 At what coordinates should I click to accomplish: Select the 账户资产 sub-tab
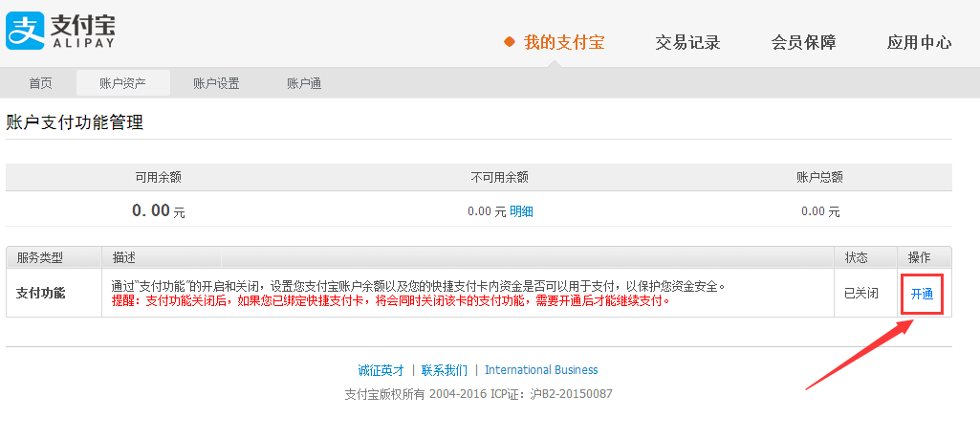123,83
